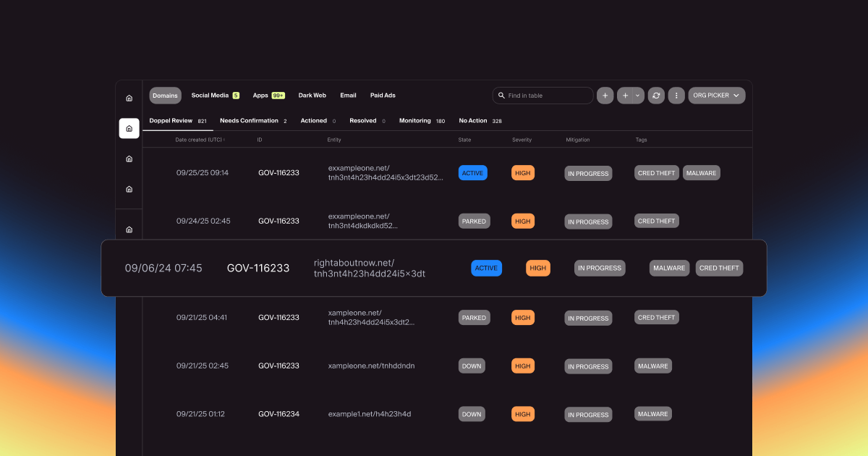The height and width of the screenshot is (456, 868).
Task: Open the dropdown chevron on the split add button
Action: point(638,96)
